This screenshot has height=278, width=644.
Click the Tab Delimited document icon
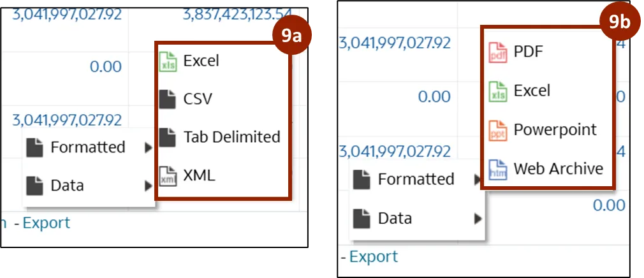coord(167,137)
